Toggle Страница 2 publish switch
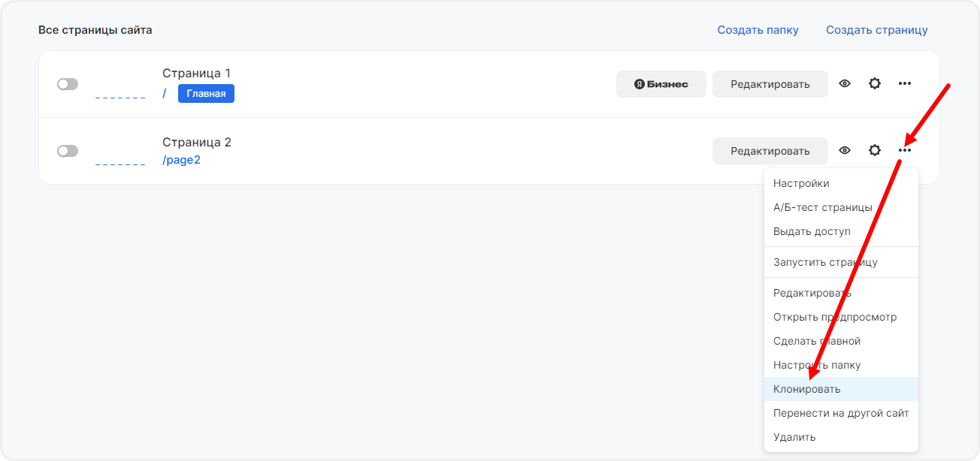The image size is (980, 461). pos(68,151)
